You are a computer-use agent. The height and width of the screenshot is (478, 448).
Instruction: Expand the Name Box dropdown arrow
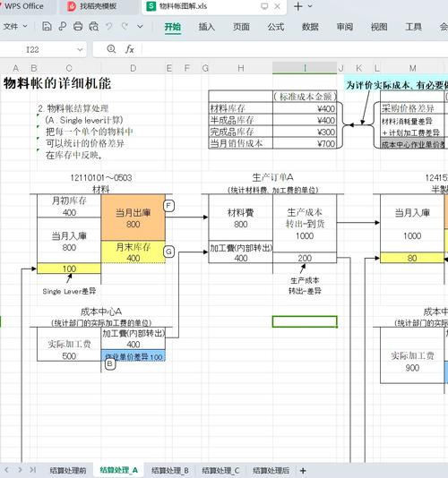[x=80, y=49]
